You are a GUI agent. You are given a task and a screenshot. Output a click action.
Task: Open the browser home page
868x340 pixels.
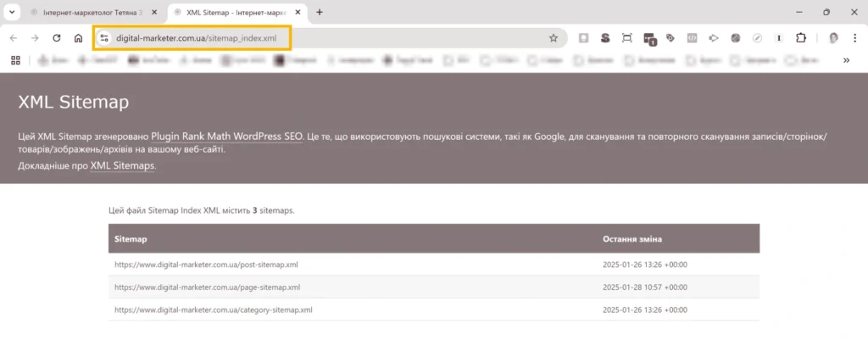78,38
